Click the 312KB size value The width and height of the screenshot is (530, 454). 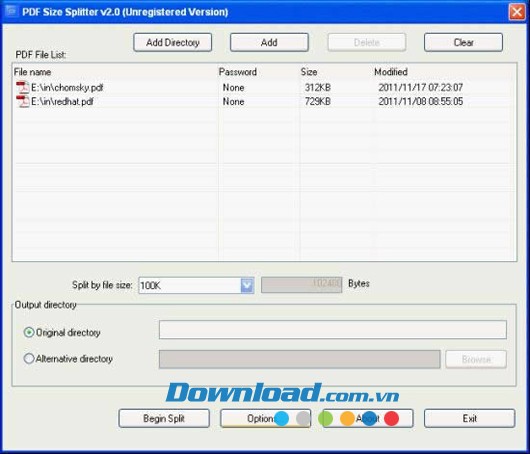tap(317, 88)
